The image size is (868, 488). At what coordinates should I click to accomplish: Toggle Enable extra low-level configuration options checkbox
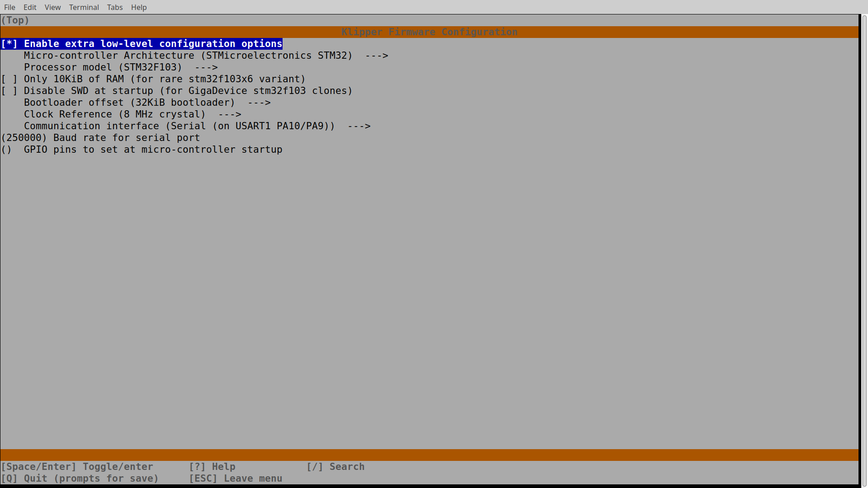click(x=9, y=44)
